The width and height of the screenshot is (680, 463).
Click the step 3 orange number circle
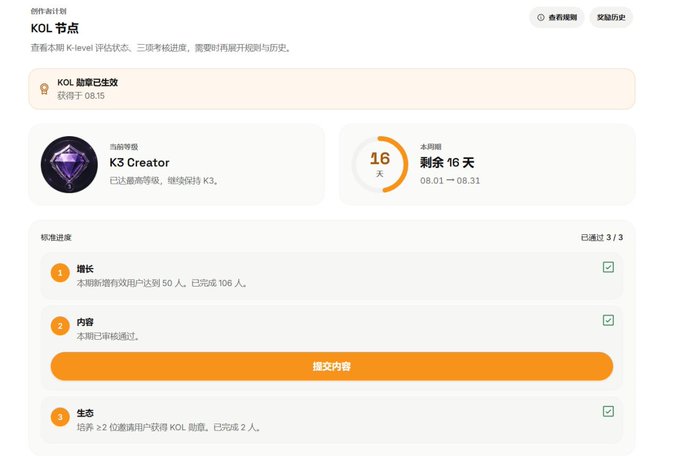click(x=60, y=417)
